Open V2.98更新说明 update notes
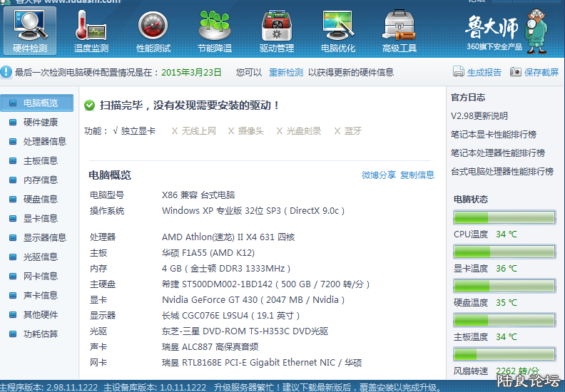565x392 pixels. click(479, 115)
